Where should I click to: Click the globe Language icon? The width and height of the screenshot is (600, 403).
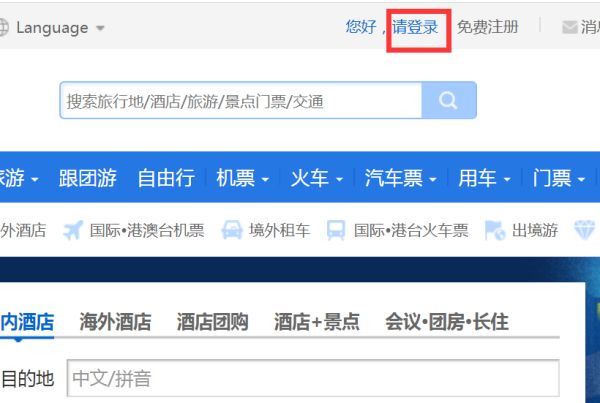[x=3, y=28]
